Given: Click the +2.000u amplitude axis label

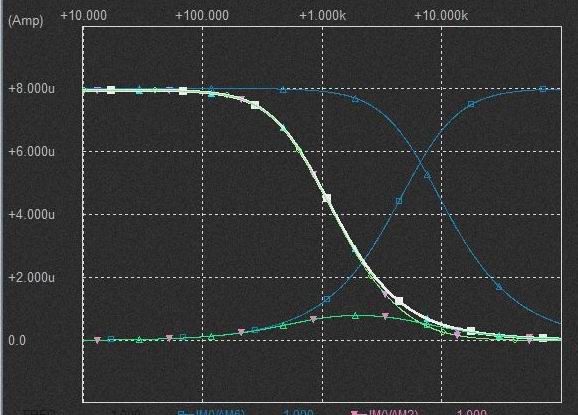Looking at the screenshot, I should [32, 277].
